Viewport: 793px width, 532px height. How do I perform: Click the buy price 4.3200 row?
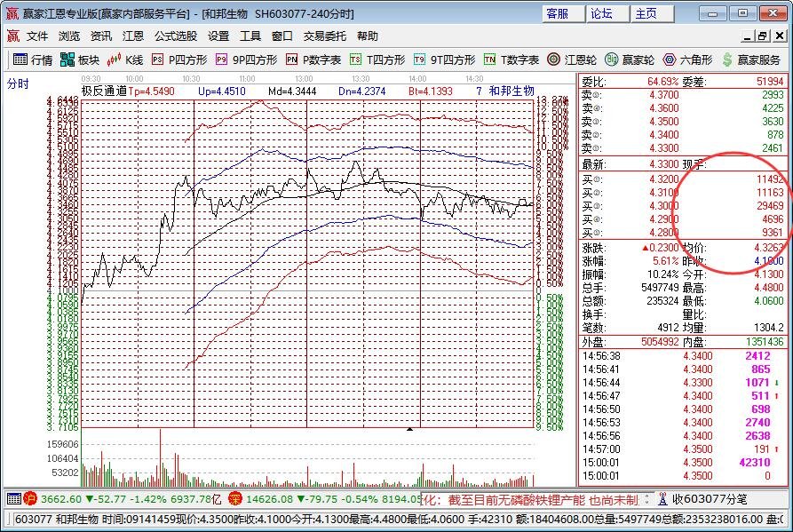[x=683, y=179]
